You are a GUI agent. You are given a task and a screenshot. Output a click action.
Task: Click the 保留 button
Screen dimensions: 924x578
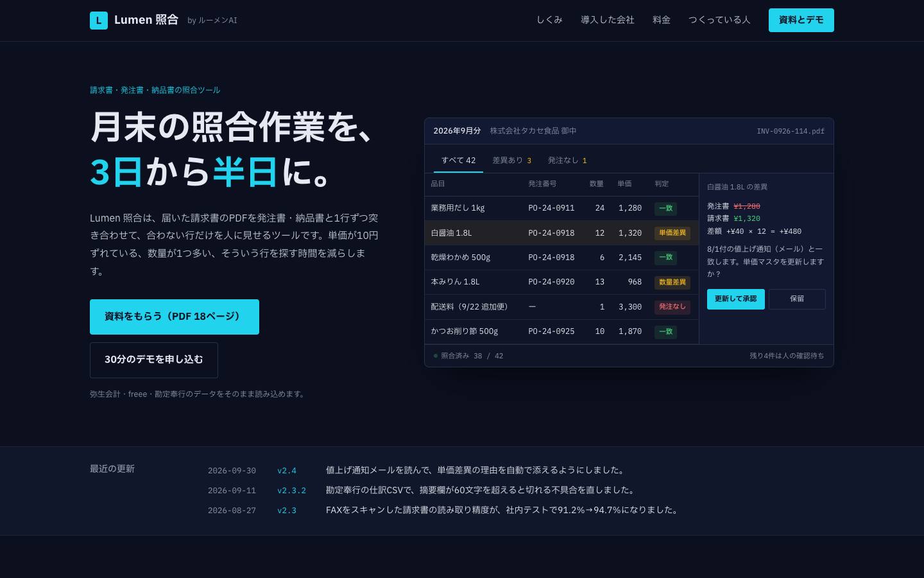(797, 299)
